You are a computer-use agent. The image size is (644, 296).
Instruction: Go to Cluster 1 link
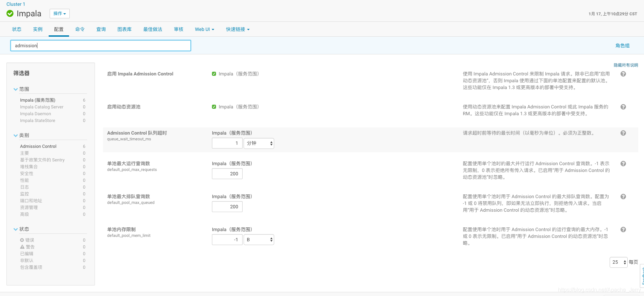tap(16, 4)
